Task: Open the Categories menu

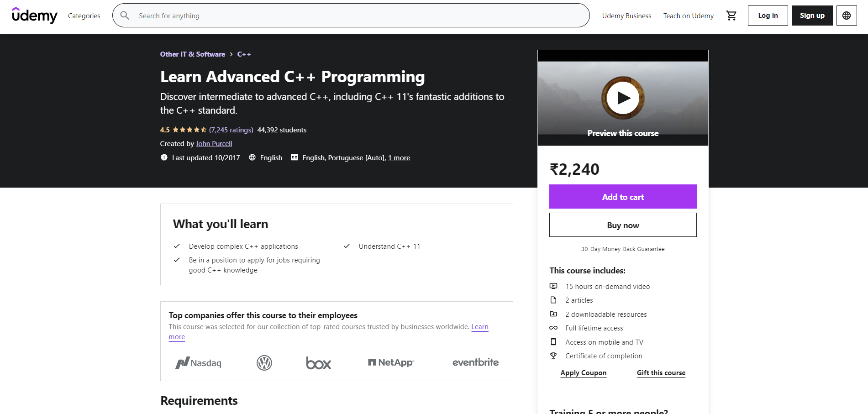Action: point(84,16)
